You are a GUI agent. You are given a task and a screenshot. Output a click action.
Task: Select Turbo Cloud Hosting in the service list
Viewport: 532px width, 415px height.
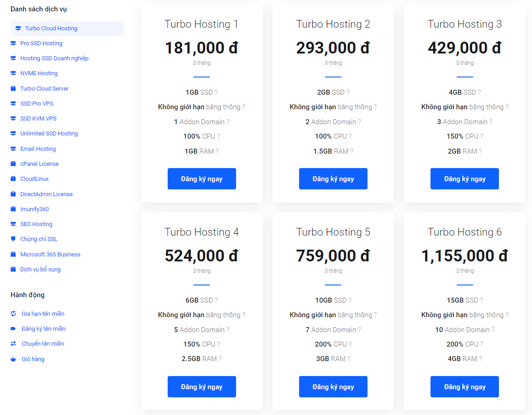[50, 28]
